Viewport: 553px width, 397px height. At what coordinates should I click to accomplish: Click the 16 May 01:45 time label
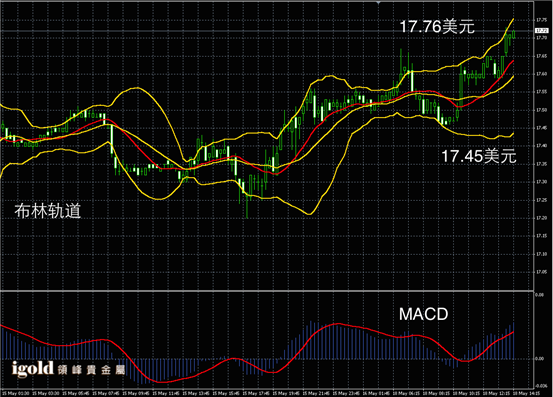tap(376, 393)
